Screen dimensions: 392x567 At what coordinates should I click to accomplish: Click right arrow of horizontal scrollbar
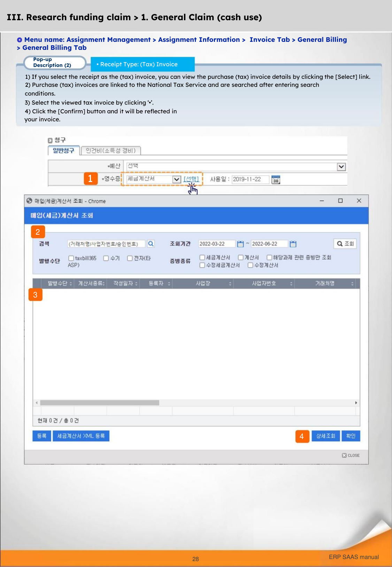click(x=356, y=403)
